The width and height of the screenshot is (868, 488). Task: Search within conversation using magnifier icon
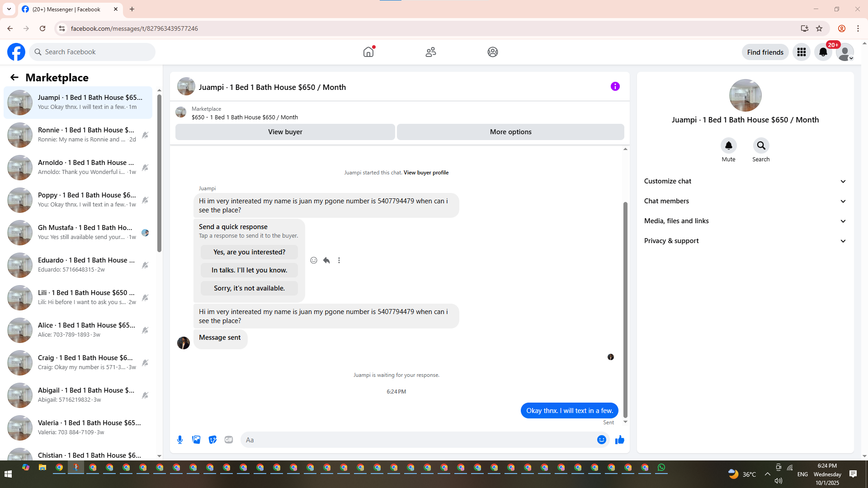tap(761, 145)
